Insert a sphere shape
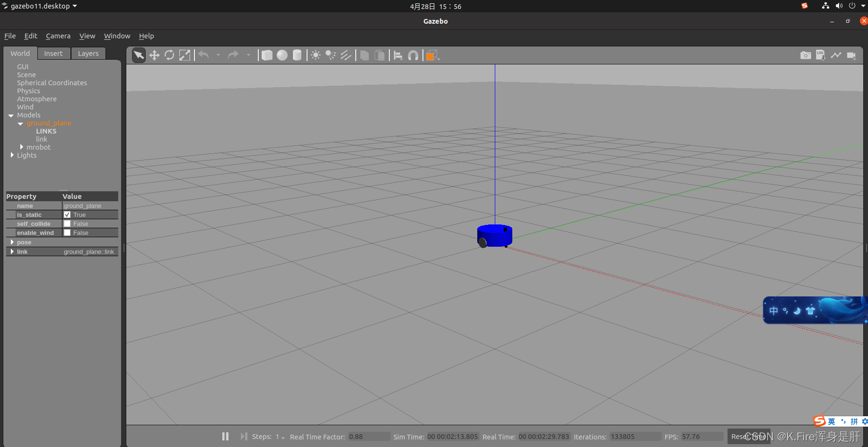This screenshot has height=447, width=868. coord(282,55)
